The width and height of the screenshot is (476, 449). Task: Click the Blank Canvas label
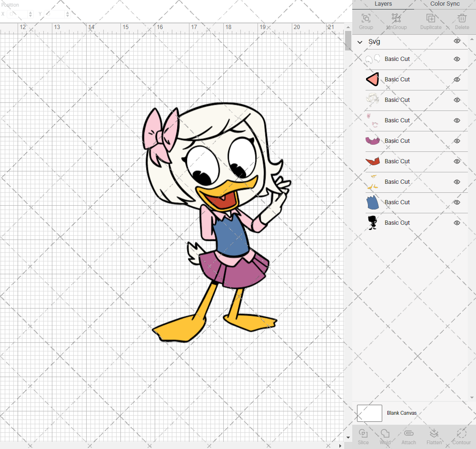(402, 413)
